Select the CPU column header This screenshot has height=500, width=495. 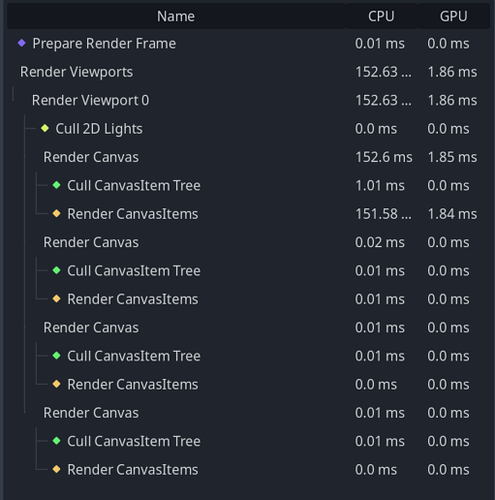click(381, 16)
